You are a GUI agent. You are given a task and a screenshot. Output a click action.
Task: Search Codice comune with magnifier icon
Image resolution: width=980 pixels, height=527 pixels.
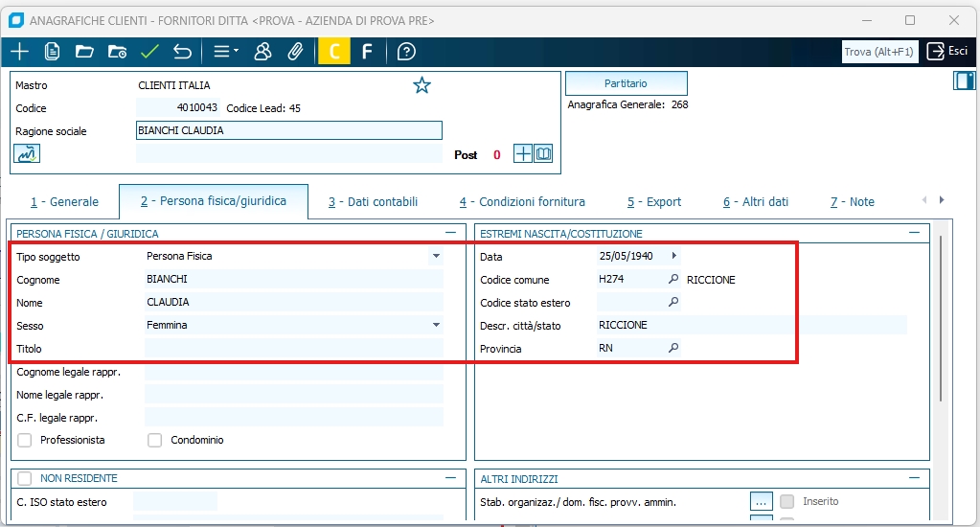pos(673,279)
